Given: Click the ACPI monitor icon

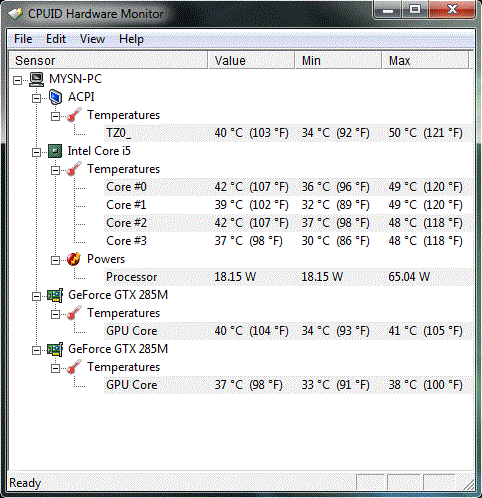Looking at the screenshot, I should [55, 97].
